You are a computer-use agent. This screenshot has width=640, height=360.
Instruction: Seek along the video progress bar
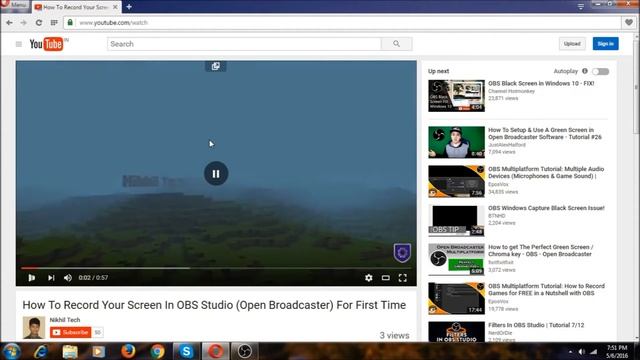click(216, 268)
